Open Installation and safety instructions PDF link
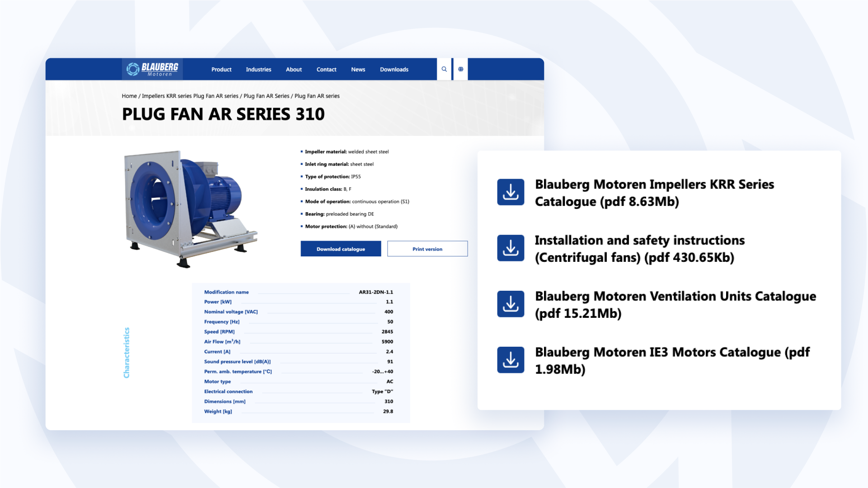The image size is (868, 488). click(640, 249)
